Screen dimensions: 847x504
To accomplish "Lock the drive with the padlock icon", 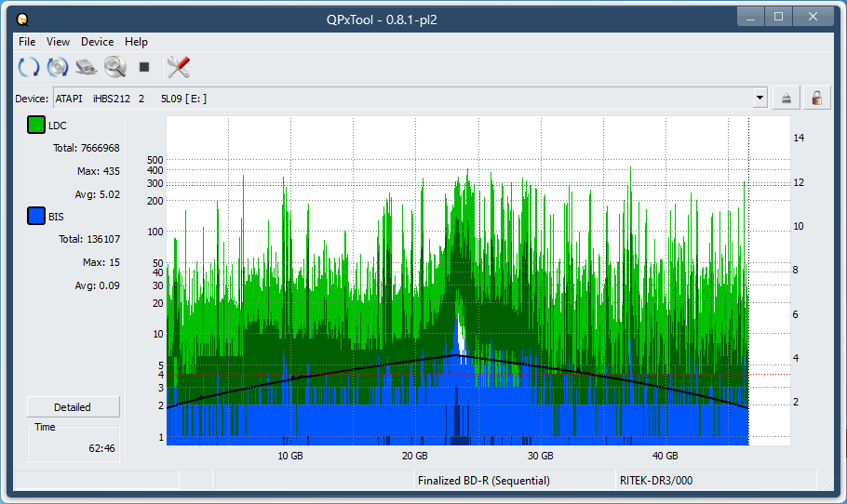I will tap(817, 99).
